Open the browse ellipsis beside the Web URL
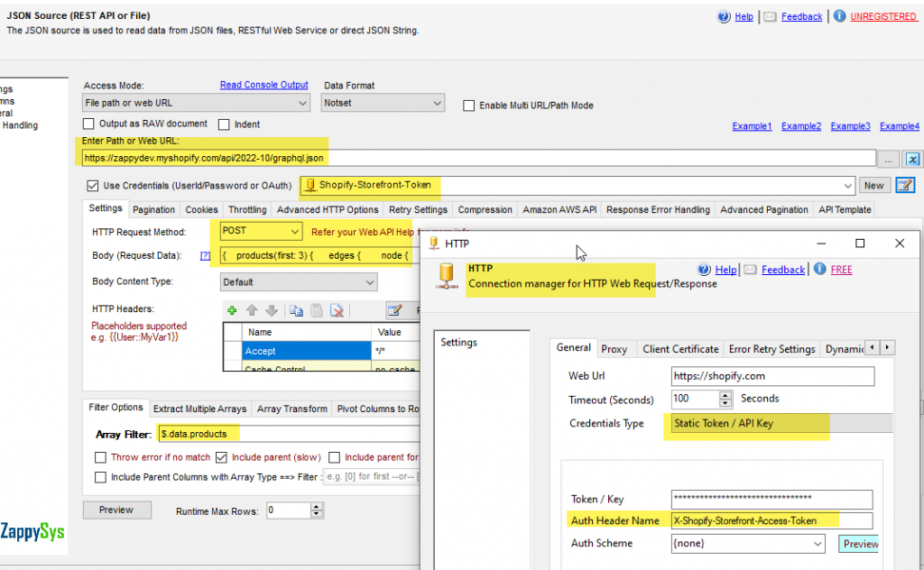Viewport: 924px width, 570px height. point(888,159)
